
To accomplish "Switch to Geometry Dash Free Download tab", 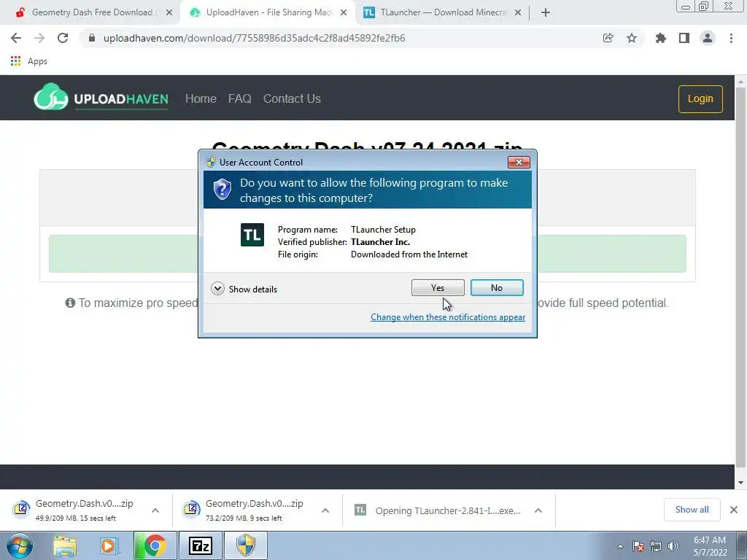I will point(92,12).
